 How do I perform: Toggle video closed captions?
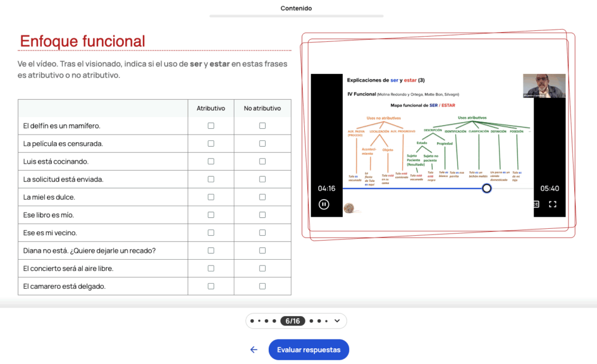(536, 204)
